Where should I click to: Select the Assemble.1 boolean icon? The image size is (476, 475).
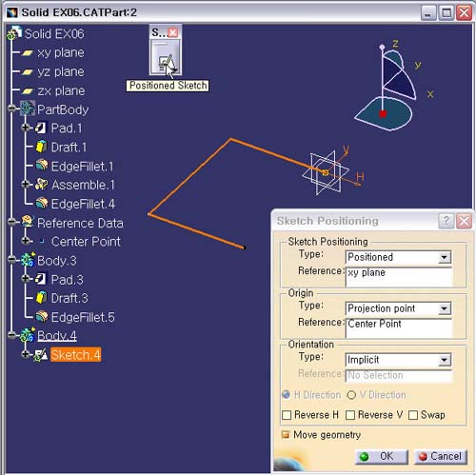click(x=42, y=185)
